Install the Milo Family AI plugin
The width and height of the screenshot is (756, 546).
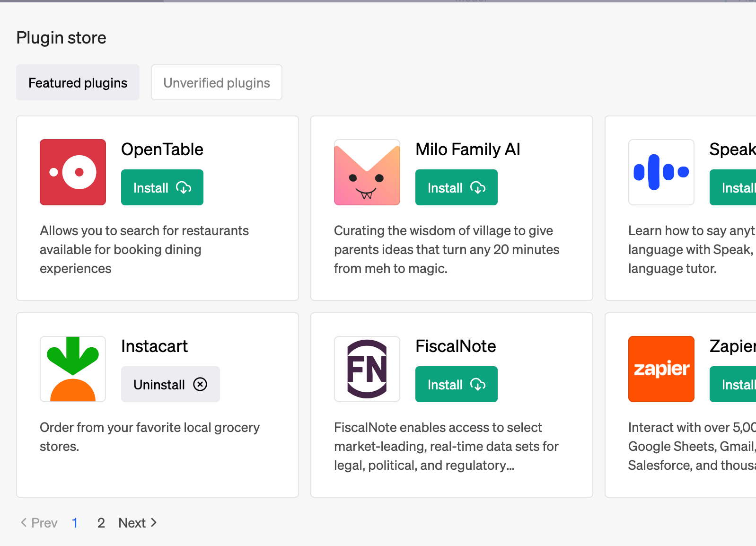pyautogui.click(x=456, y=188)
